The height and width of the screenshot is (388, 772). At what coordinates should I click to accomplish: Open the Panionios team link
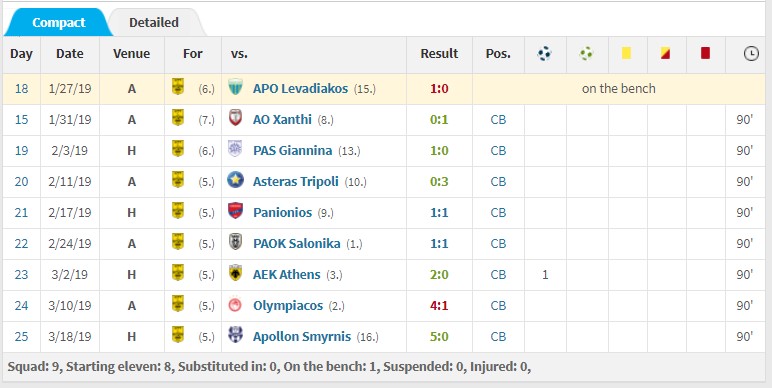[x=283, y=212]
